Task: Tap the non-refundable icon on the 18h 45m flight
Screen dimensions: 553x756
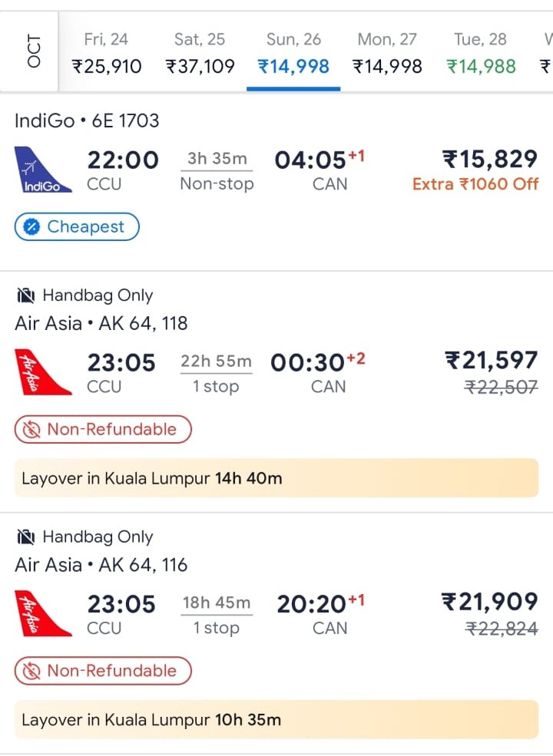Action: 32,671
